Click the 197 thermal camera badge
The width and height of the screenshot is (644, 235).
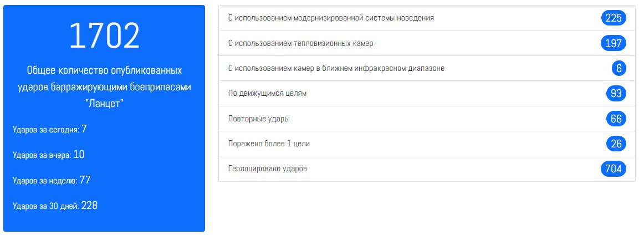pos(613,43)
